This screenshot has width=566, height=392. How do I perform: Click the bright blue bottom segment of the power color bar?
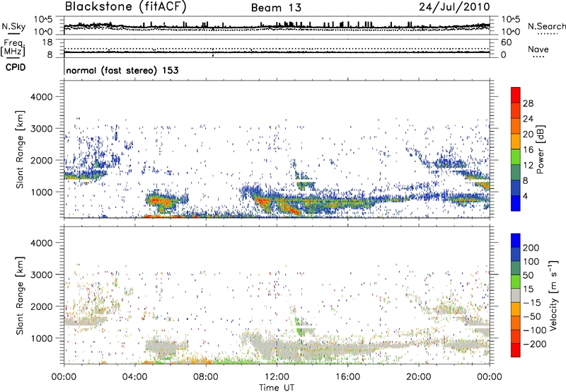click(x=516, y=203)
